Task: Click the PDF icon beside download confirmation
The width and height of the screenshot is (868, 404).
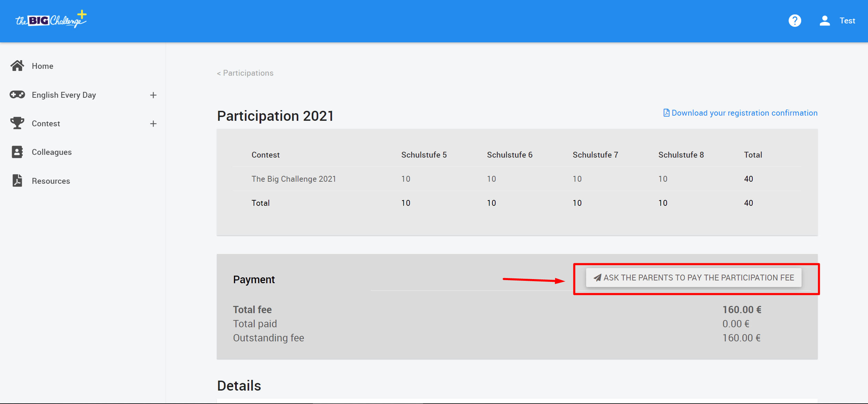Action: pos(666,113)
